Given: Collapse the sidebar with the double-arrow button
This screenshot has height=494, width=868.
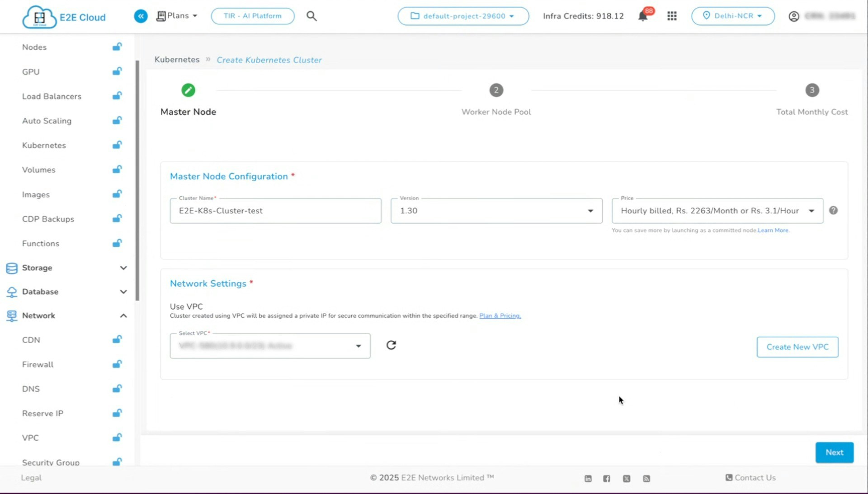Looking at the screenshot, I should click(141, 16).
